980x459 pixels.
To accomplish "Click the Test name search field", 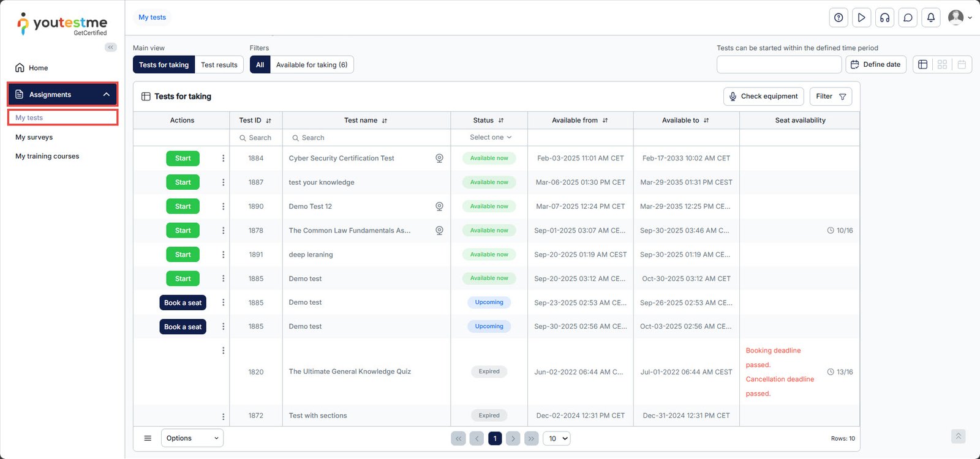I will point(367,138).
